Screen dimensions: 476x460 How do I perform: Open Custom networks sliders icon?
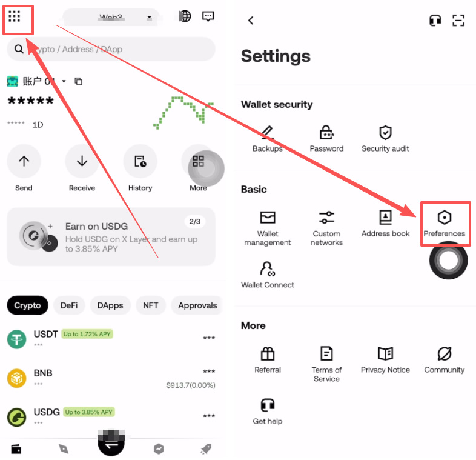(326, 217)
